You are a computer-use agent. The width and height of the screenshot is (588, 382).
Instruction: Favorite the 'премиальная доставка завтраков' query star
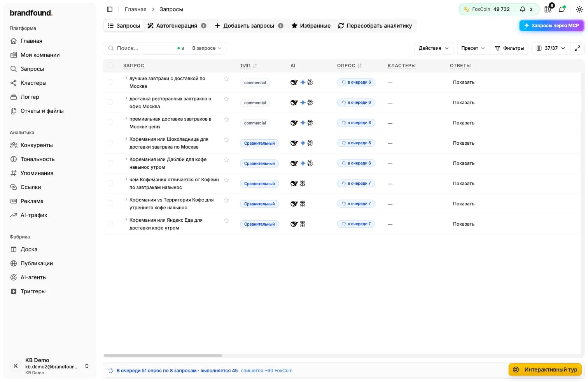point(226,119)
